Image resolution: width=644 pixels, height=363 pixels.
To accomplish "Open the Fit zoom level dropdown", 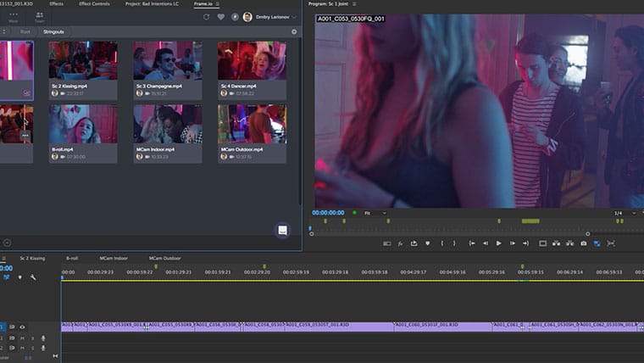I will (x=375, y=213).
